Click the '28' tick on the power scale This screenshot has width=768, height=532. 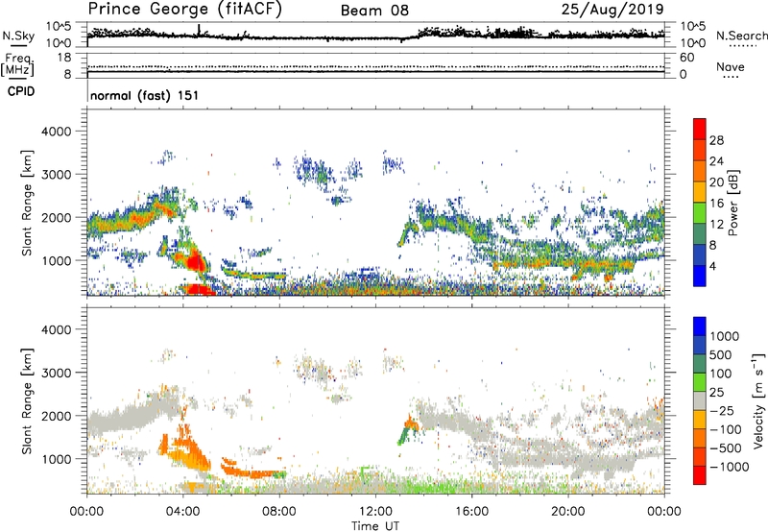click(716, 140)
